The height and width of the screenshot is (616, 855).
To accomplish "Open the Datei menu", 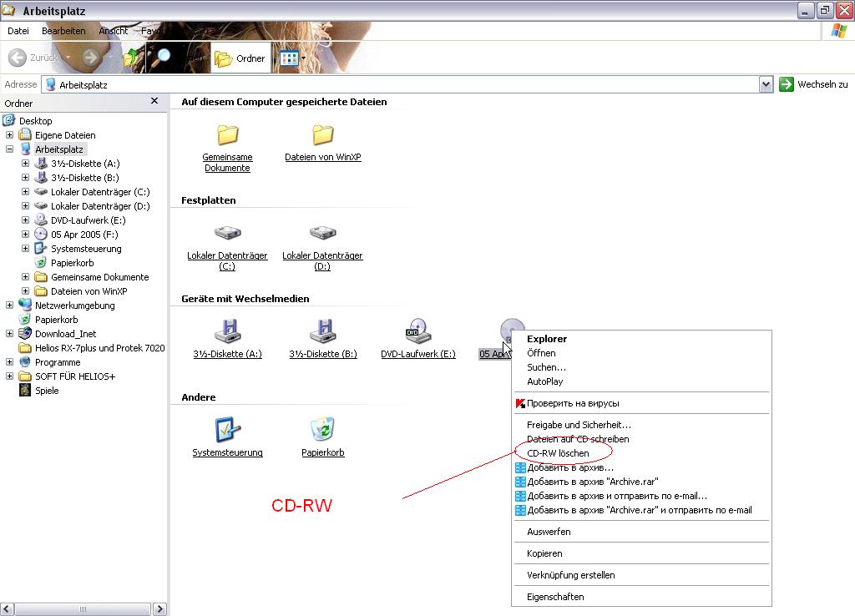I will [x=18, y=31].
